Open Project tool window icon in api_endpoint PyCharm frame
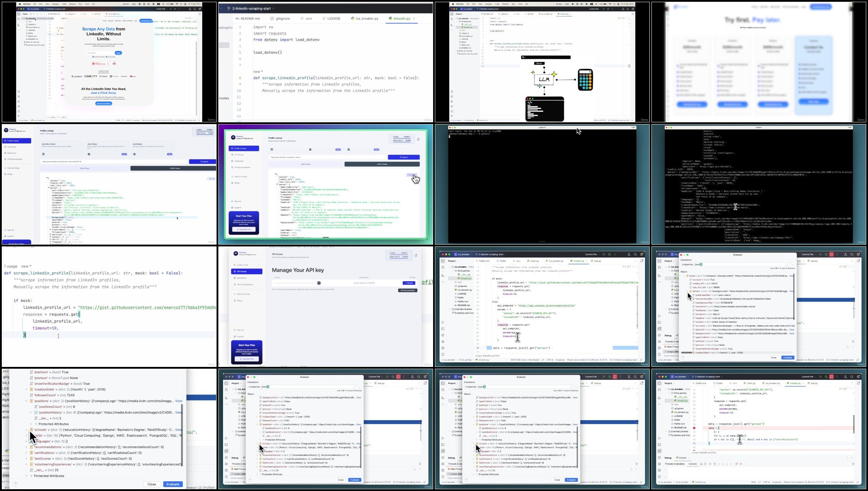The image size is (868, 491). 443,261
